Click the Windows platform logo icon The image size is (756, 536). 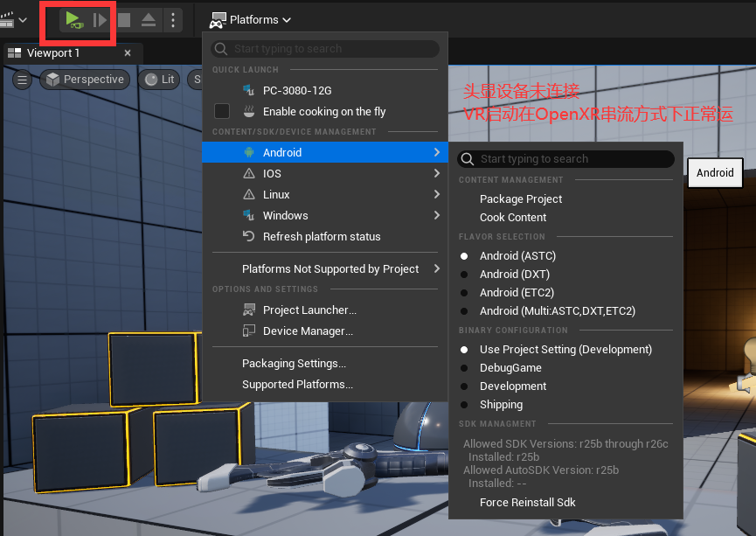click(x=249, y=215)
